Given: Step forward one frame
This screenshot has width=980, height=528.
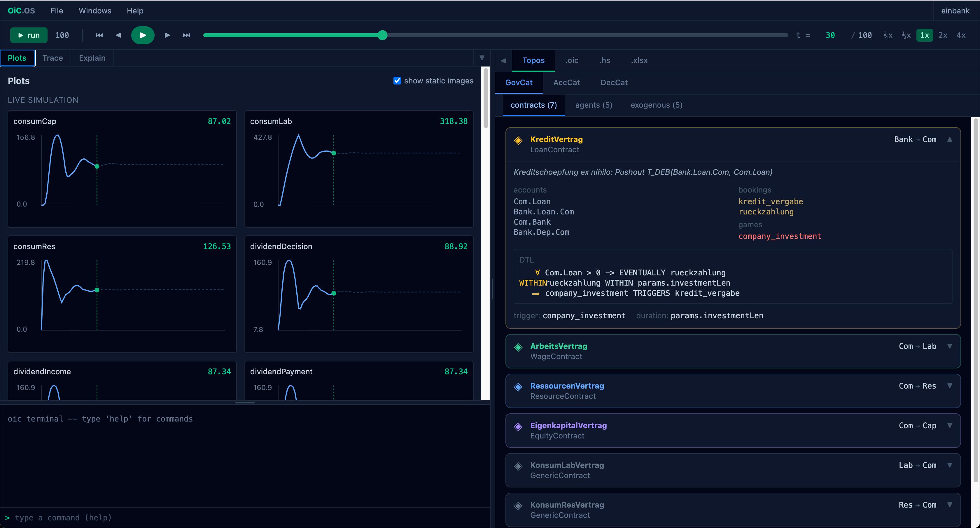Looking at the screenshot, I should 167,35.
